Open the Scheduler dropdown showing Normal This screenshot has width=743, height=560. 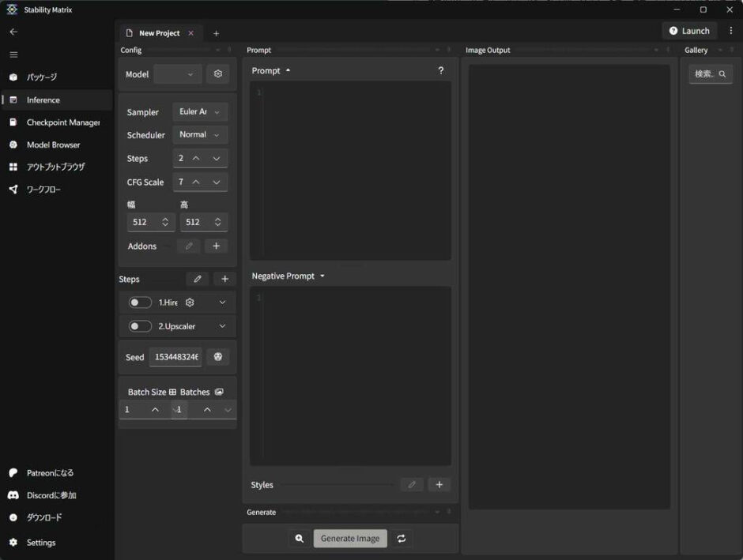pos(199,134)
